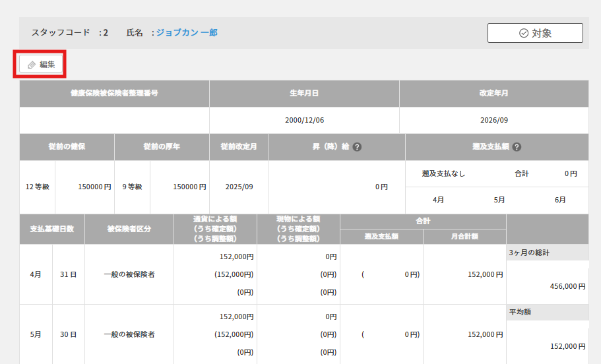Click 5月 row's 一般の被保険者 cell

click(129, 334)
